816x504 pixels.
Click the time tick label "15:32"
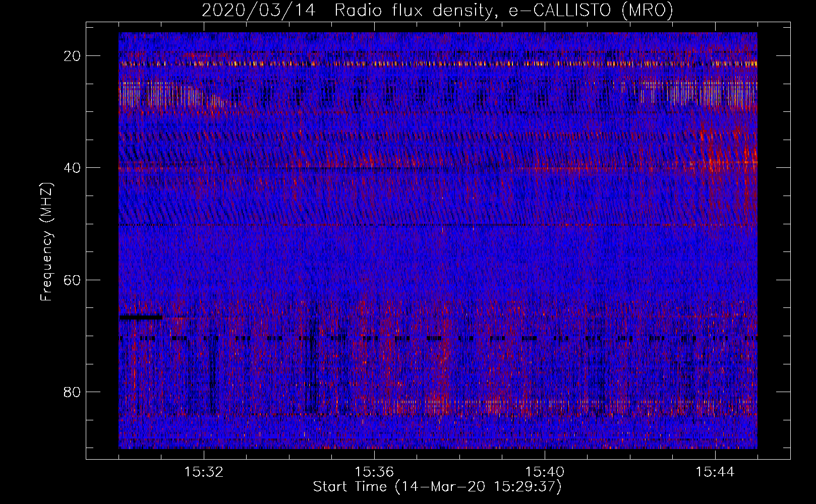pyautogui.click(x=204, y=472)
